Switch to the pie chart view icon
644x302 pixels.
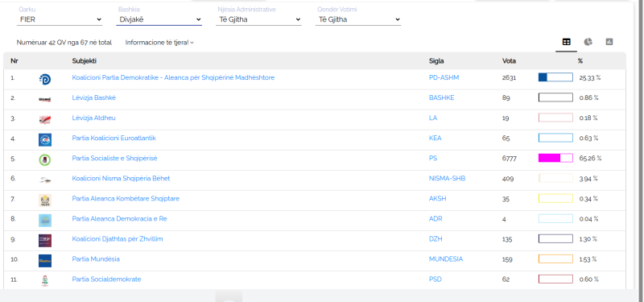[588, 42]
